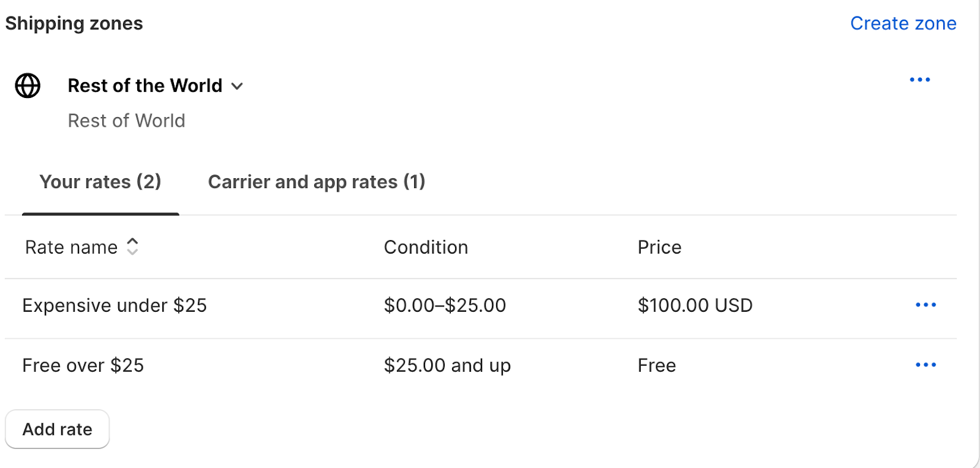Select the Expensive under $25 rate name
980x468 pixels.
(115, 305)
